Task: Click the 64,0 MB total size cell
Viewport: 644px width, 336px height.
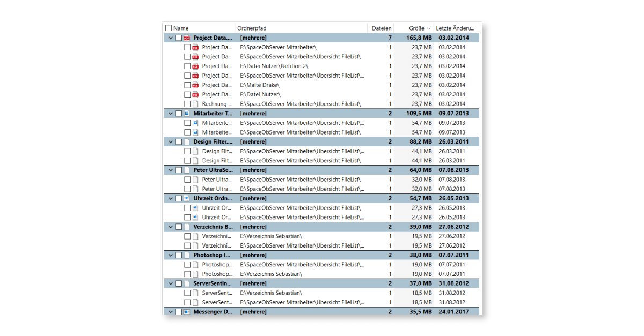Action: tap(421, 170)
